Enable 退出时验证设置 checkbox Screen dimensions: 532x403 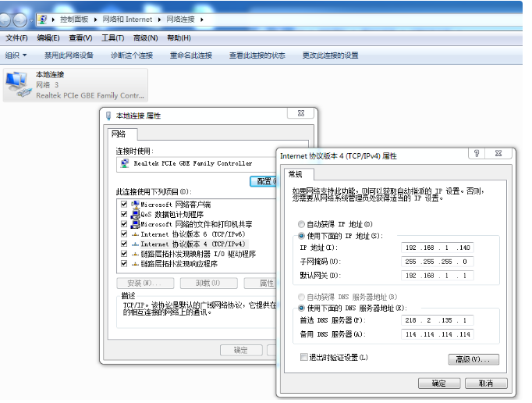coord(304,357)
